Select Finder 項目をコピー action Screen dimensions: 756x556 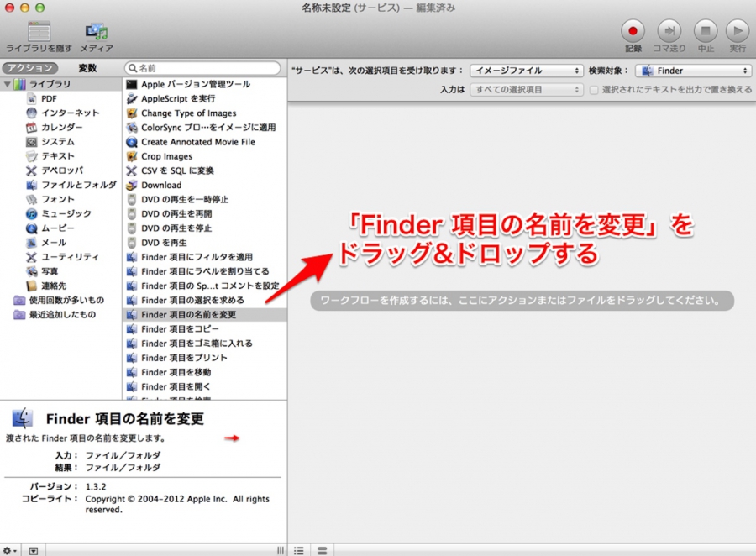204,329
